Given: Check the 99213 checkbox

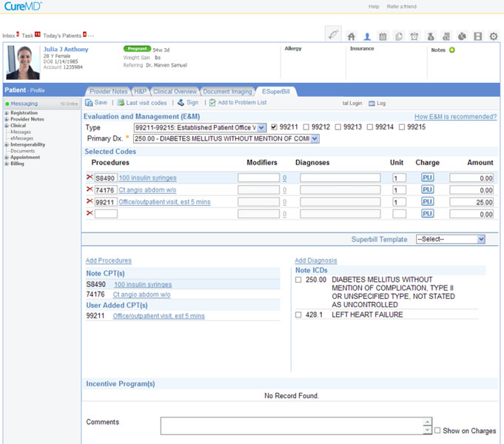Looking at the screenshot, I should (337, 127).
